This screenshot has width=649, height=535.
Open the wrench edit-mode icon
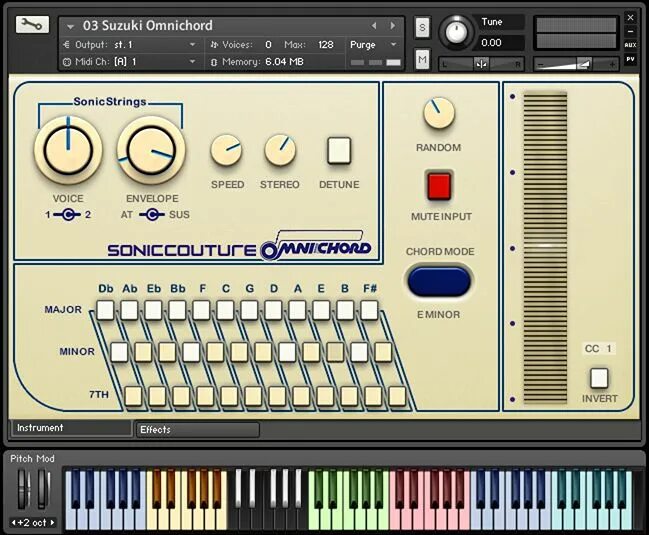coord(32,25)
